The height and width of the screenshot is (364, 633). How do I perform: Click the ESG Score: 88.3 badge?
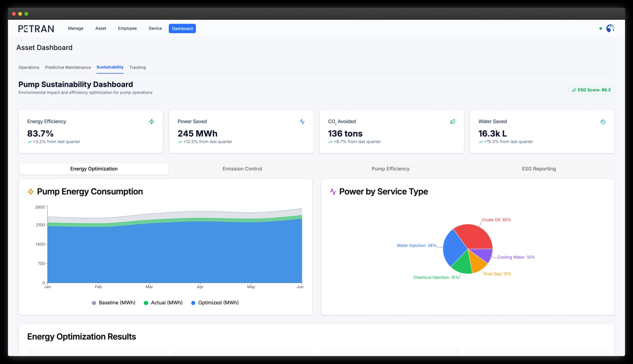click(591, 90)
